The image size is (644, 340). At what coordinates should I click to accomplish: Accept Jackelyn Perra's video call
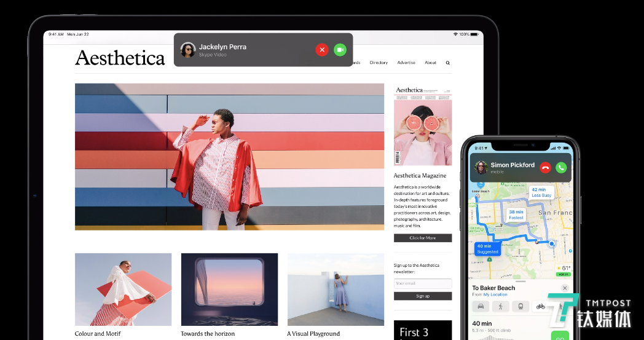point(340,50)
